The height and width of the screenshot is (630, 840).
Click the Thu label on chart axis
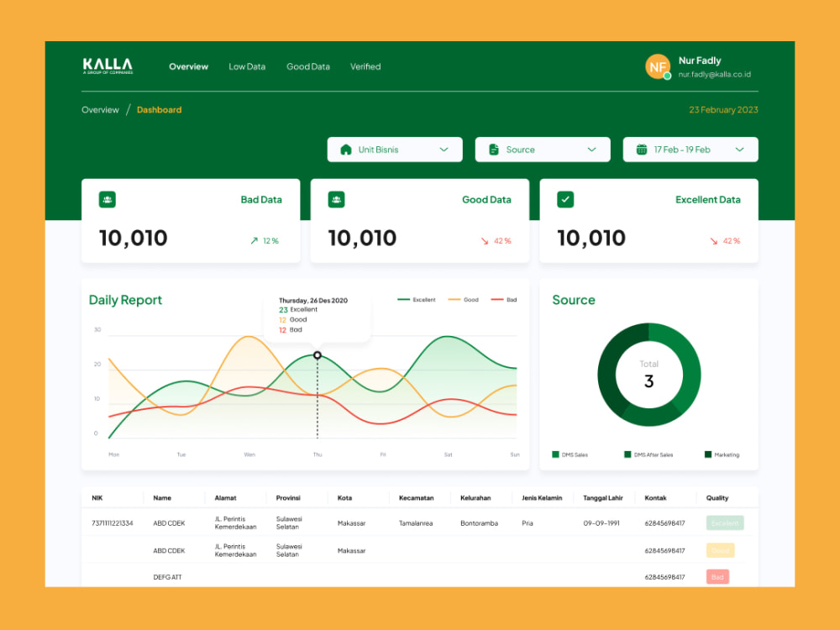coord(318,454)
